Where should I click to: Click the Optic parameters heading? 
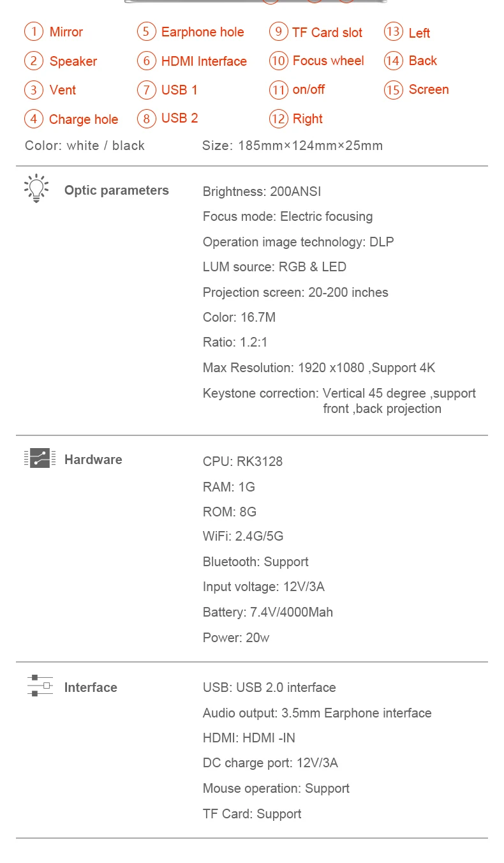tap(117, 190)
